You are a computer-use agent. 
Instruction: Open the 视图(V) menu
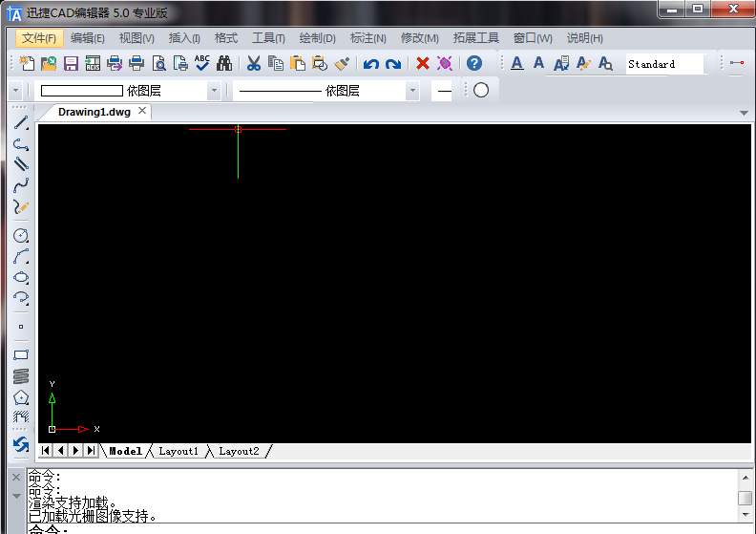pos(136,38)
